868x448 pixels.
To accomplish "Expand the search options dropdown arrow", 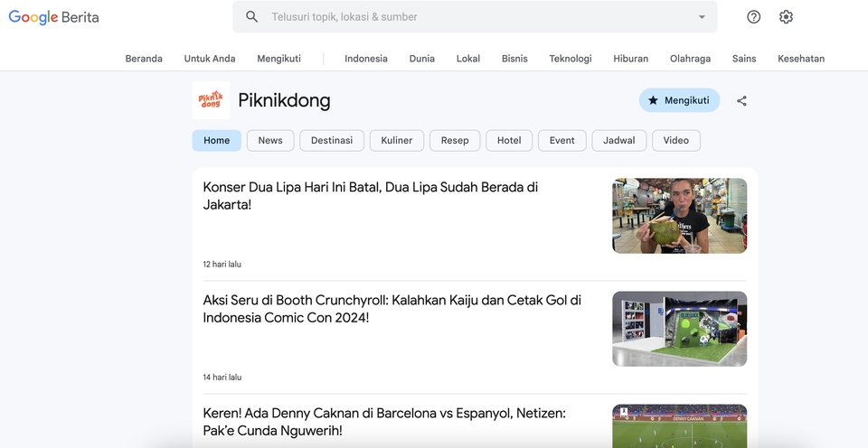I will [x=702, y=16].
